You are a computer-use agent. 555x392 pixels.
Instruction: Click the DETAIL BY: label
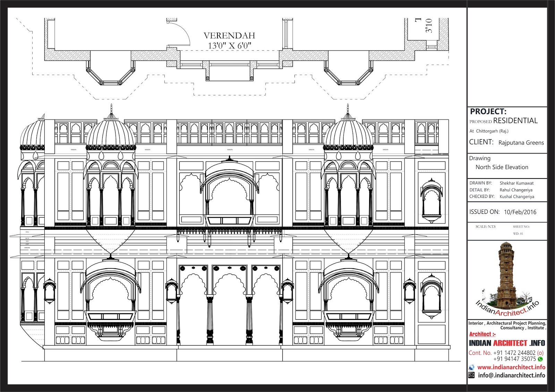coord(479,190)
